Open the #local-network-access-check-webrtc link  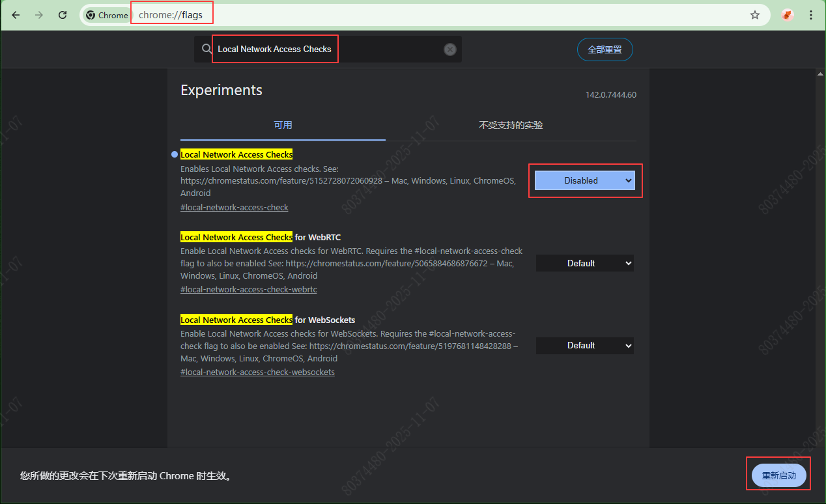pyautogui.click(x=248, y=290)
